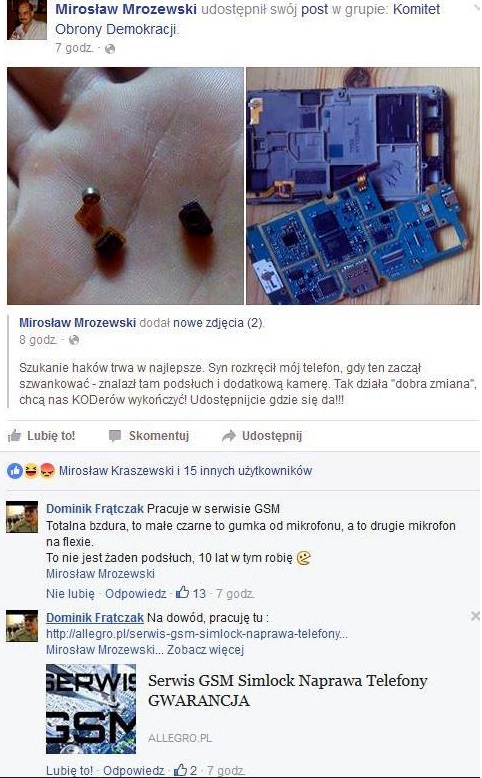Open Dominik Frątczak's profile from first comment
Viewport: 482px width, 778px height.
click(x=95, y=509)
